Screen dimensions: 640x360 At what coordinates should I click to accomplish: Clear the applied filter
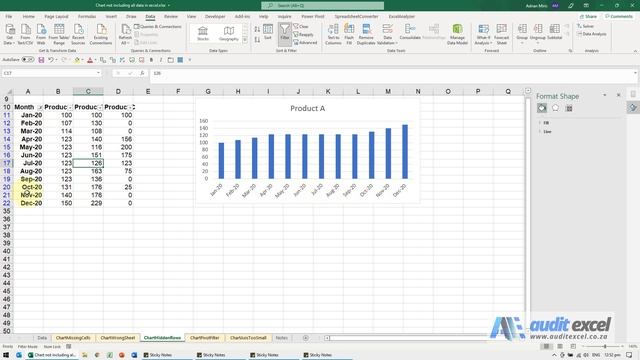[x=301, y=27]
